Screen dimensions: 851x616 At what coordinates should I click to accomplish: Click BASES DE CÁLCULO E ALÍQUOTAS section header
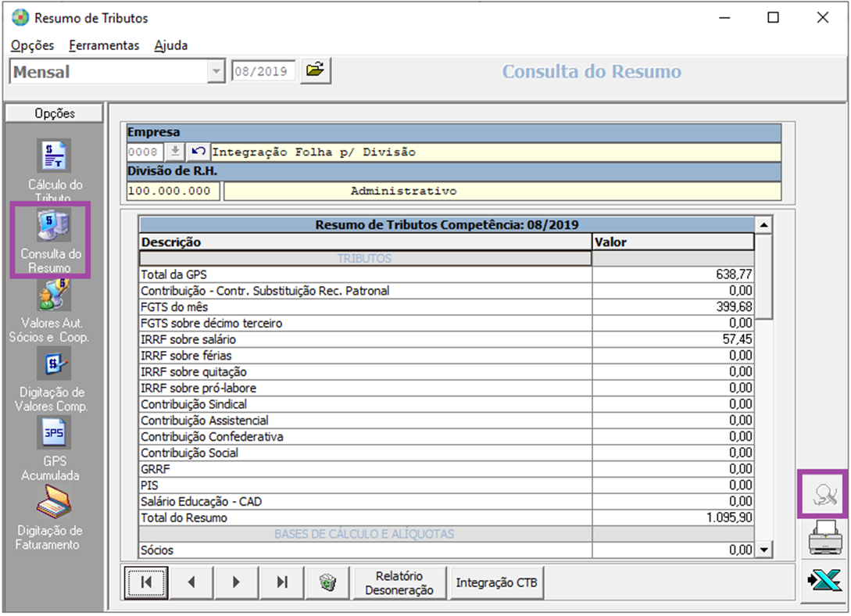click(365, 534)
